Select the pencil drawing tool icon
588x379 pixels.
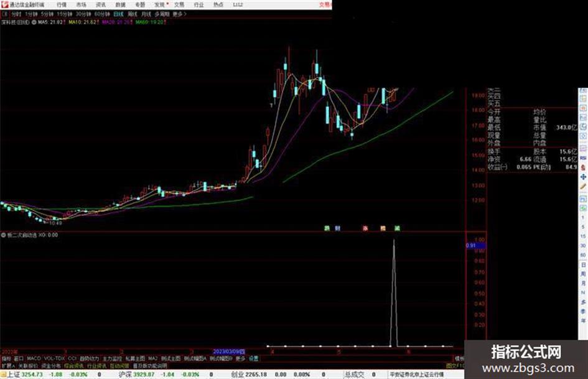(583, 187)
